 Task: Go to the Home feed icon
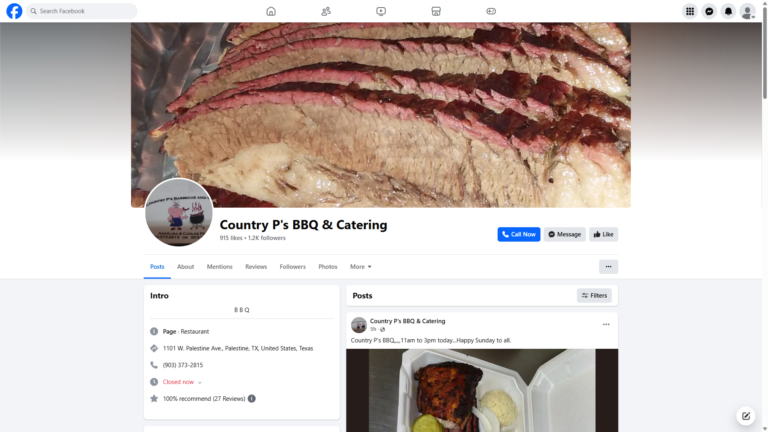[271, 11]
